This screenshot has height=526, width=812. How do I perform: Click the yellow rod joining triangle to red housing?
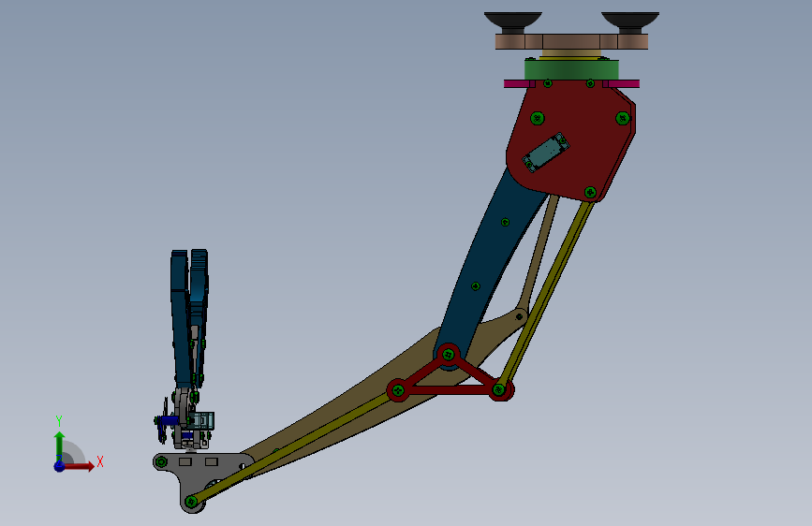point(544,295)
